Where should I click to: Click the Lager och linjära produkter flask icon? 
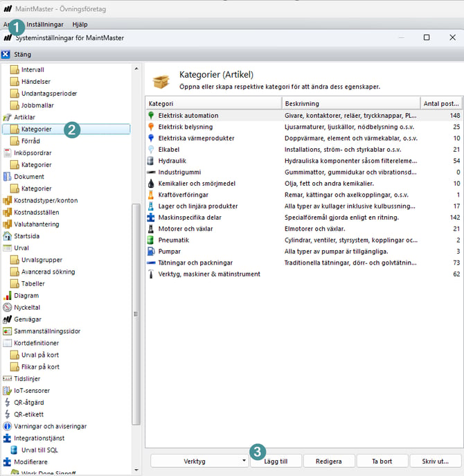(151, 206)
